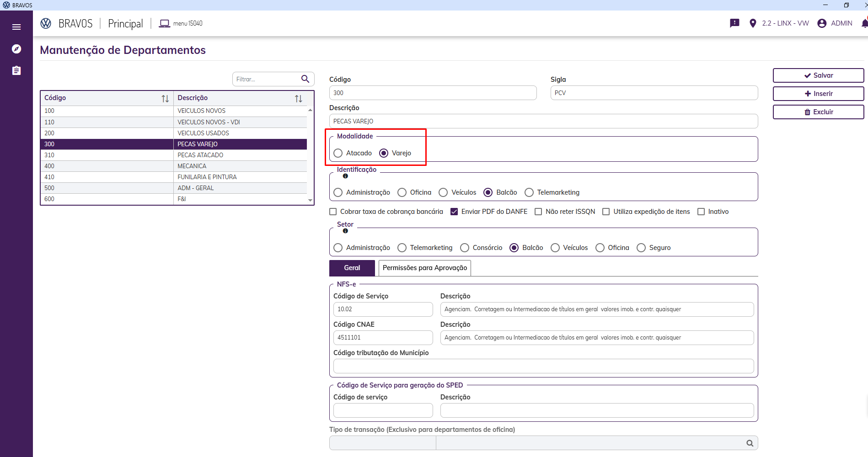Screen dimensions: 868x457
Task: Open the hamburger menu in the sidebar
Action: 16,27
